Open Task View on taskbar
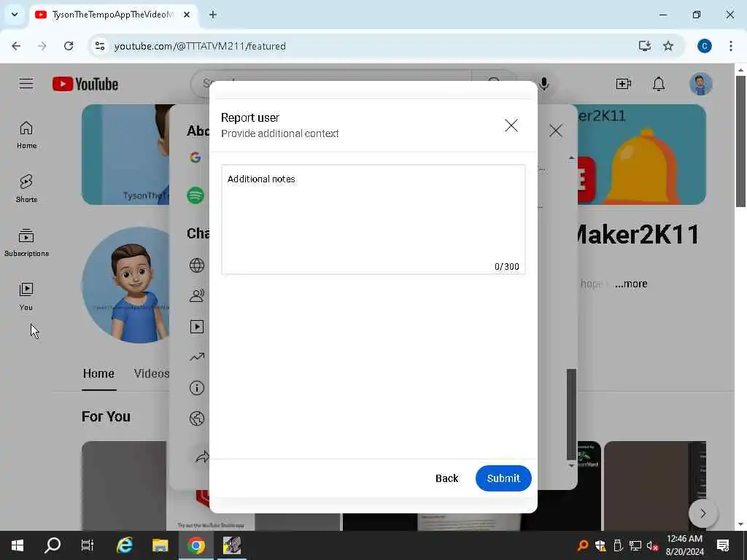The width and height of the screenshot is (747, 560). (88, 545)
